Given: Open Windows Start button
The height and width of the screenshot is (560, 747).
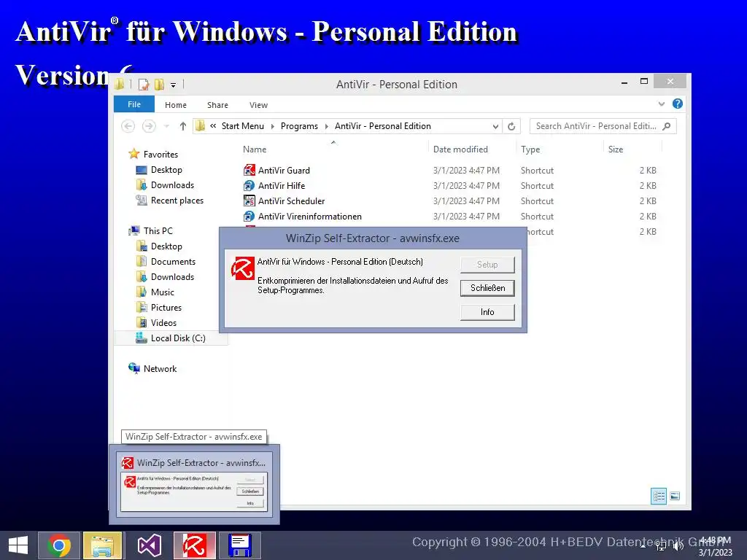Looking at the screenshot, I should coord(18,545).
